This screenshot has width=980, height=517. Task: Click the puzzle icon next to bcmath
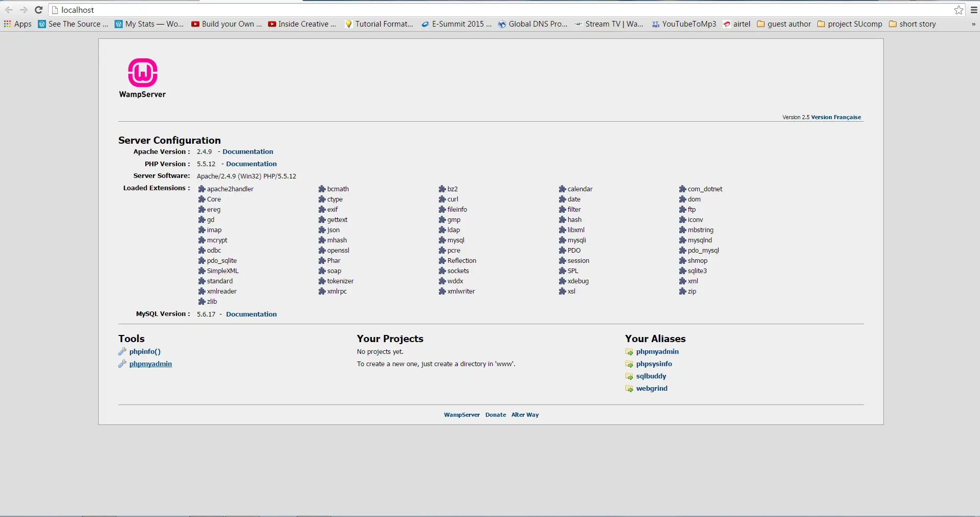point(322,189)
